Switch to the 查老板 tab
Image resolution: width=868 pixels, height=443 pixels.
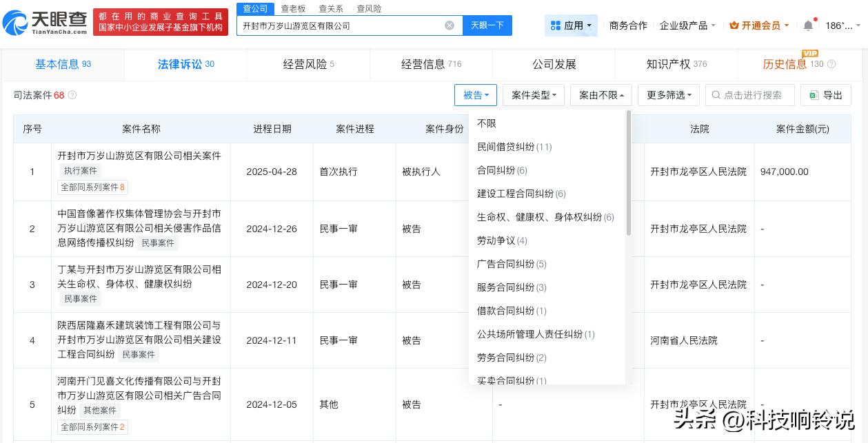pyautogui.click(x=293, y=8)
